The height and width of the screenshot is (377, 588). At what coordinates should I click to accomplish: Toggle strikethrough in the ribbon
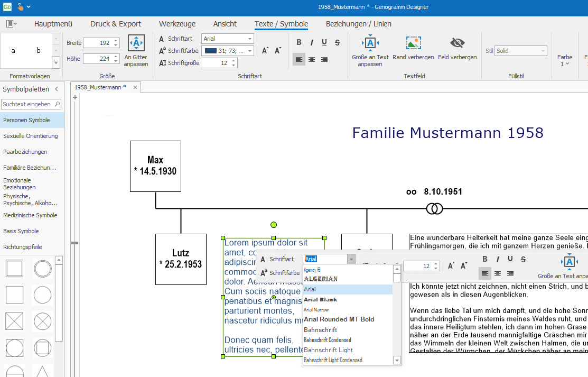337,43
